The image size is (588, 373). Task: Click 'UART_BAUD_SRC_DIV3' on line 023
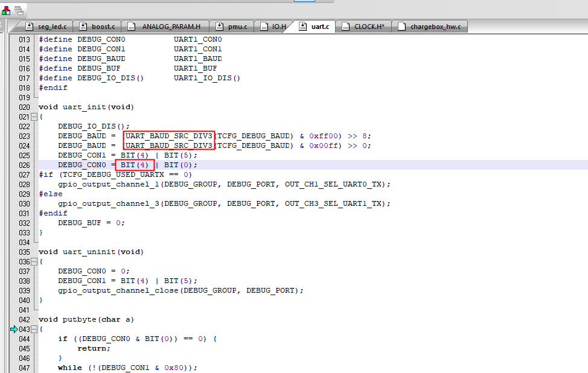pyautogui.click(x=169, y=136)
